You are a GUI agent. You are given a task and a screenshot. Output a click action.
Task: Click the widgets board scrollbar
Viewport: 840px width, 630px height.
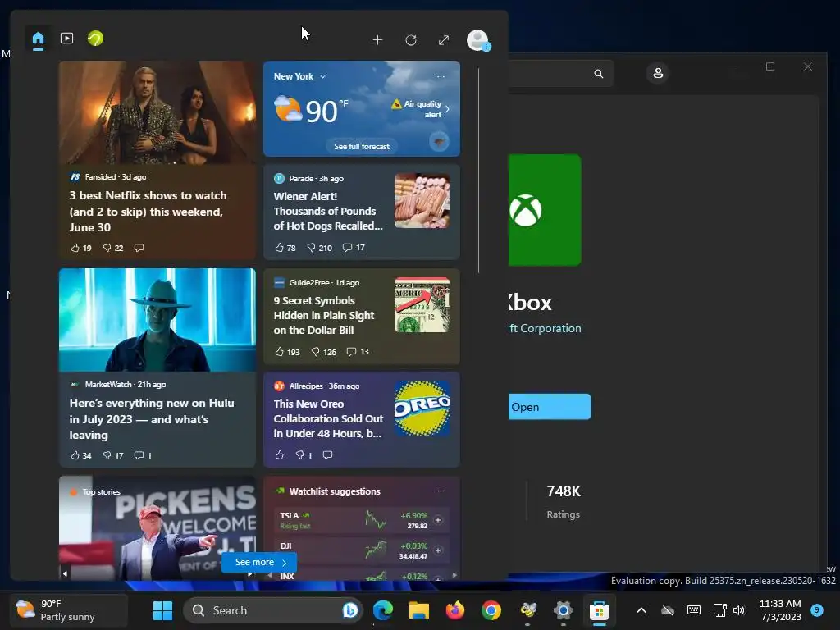point(478,171)
